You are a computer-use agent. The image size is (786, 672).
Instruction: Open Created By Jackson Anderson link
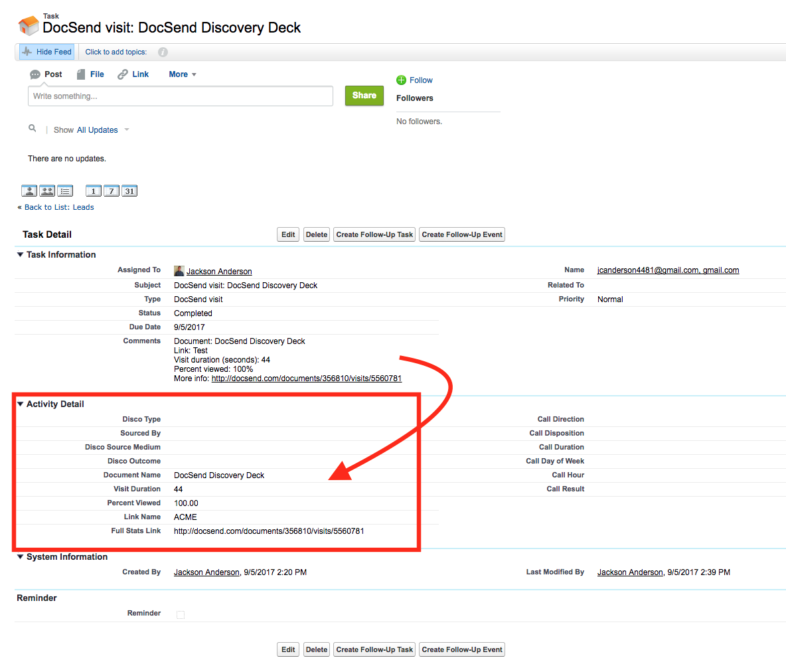pyautogui.click(x=206, y=572)
